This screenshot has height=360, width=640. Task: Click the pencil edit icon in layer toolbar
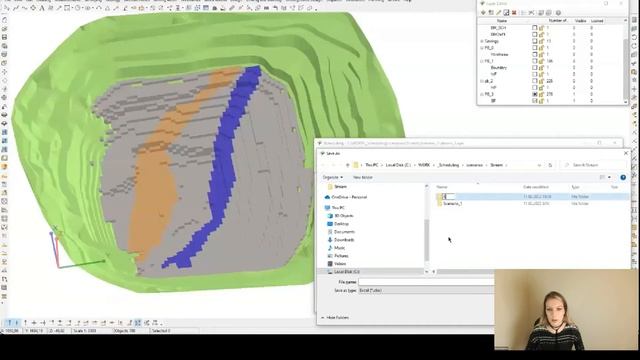pyautogui.click(x=498, y=13)
